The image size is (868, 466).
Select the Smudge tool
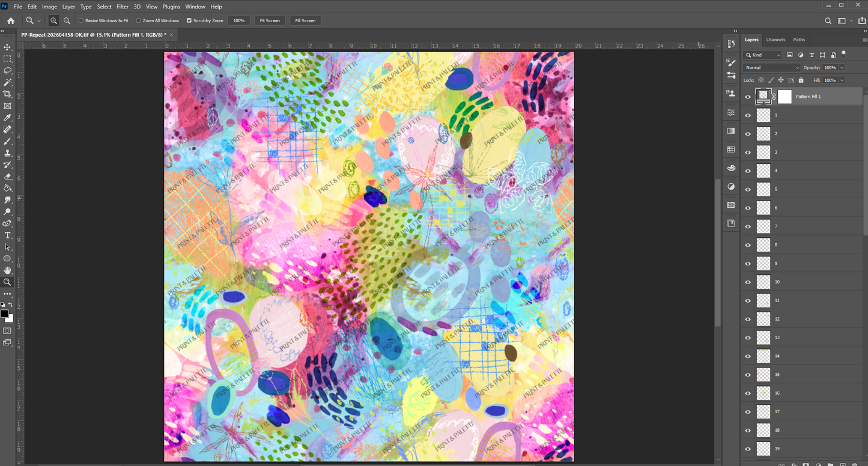click(x=7, y=200)
